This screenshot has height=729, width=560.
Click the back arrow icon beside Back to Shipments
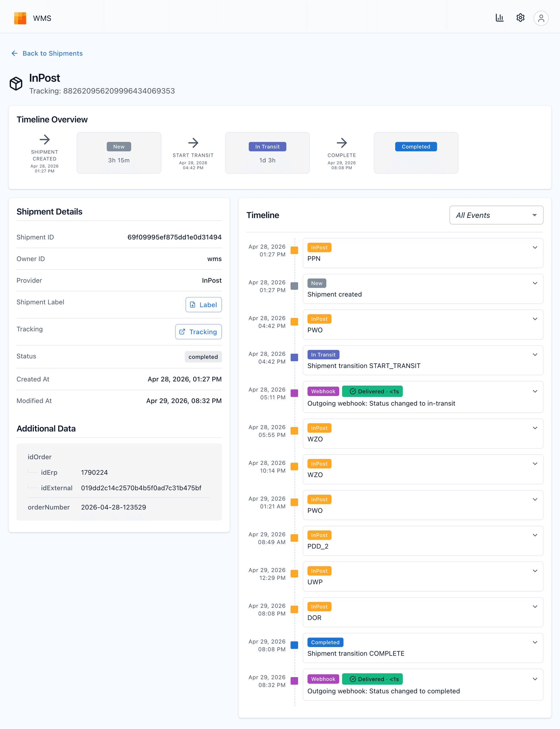click(14, 53)
